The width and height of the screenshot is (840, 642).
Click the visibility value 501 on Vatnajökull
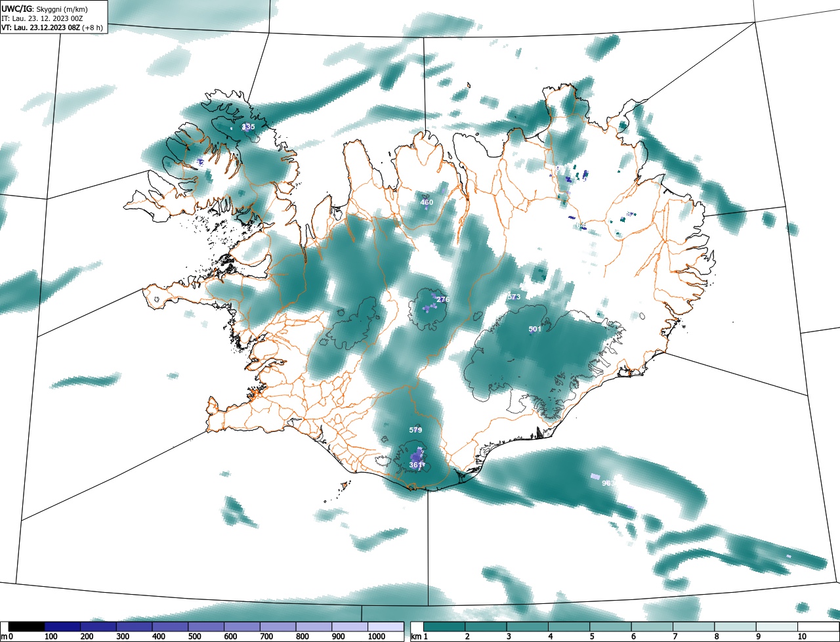535,329
